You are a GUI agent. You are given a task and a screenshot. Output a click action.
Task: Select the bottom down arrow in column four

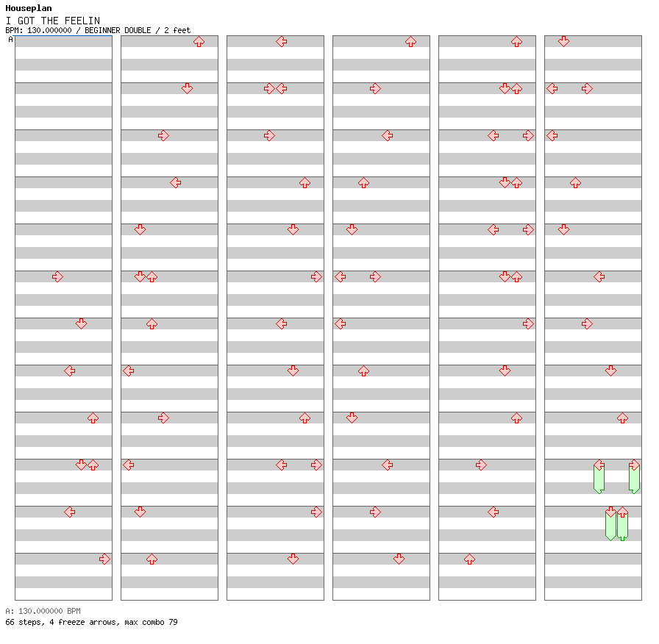(x=399, y=559)
